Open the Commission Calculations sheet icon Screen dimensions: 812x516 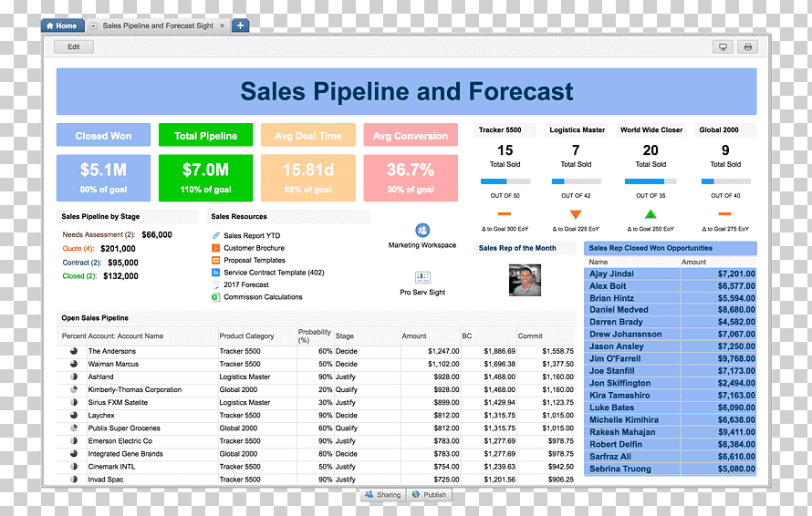[x=216, y=297]
